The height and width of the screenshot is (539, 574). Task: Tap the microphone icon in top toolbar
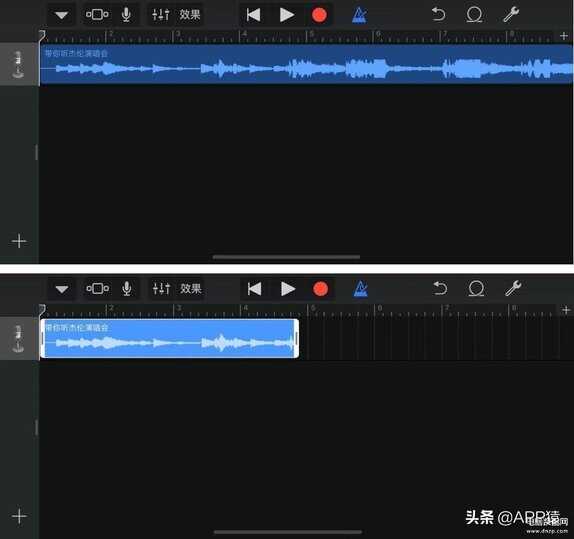(126, 15)
